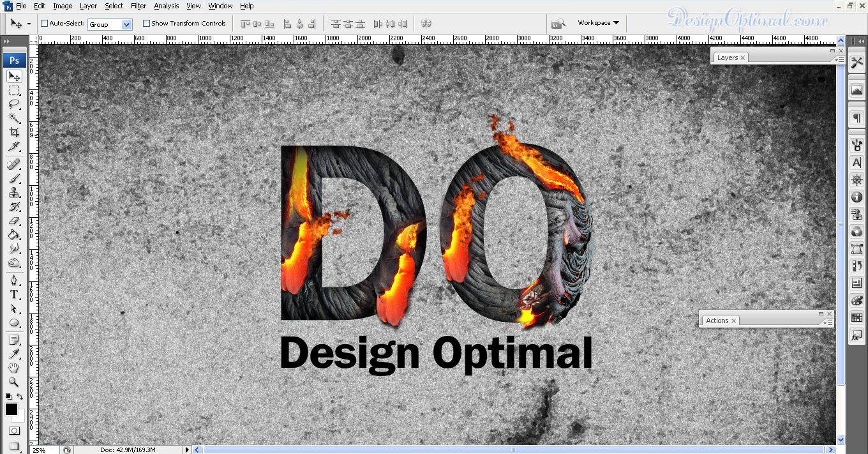This screenshot has height=454, width=868.
Task: Select the History Brush tool
Action: (x=14, y=207)
